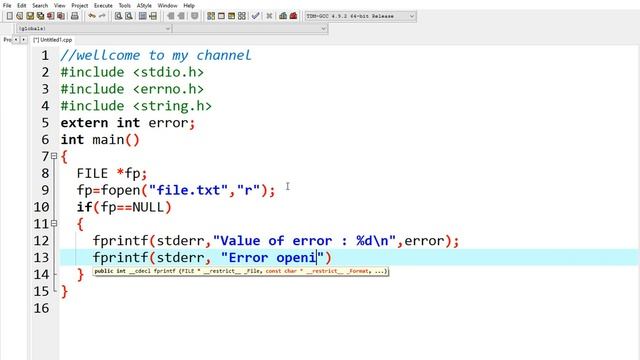
Task: Open the Search menu
Action: tap(40, 5)
